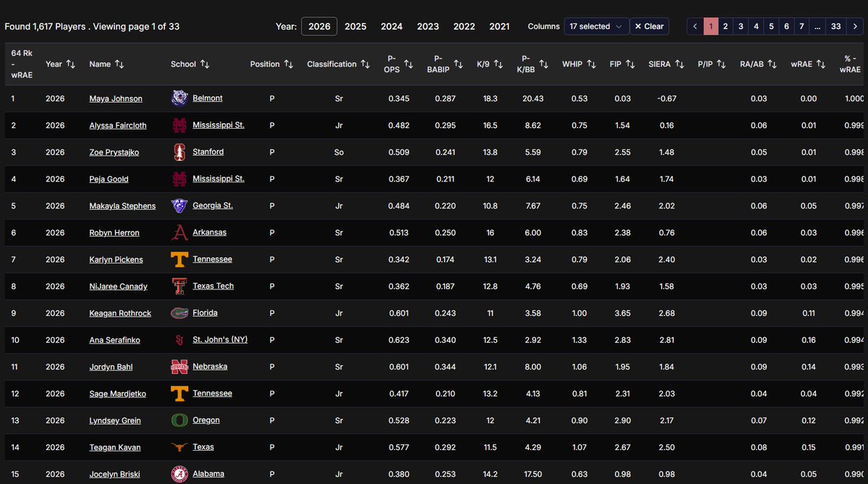Sort by K/9 column arrows
The width and height of the screenshot is (868, 484).
(x=499, y=64)
